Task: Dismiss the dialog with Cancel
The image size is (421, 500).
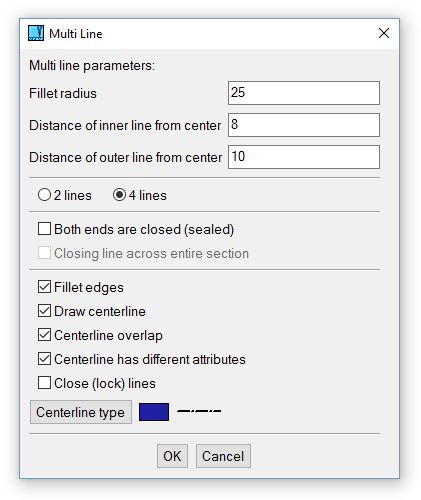Action: coord(223,456)
